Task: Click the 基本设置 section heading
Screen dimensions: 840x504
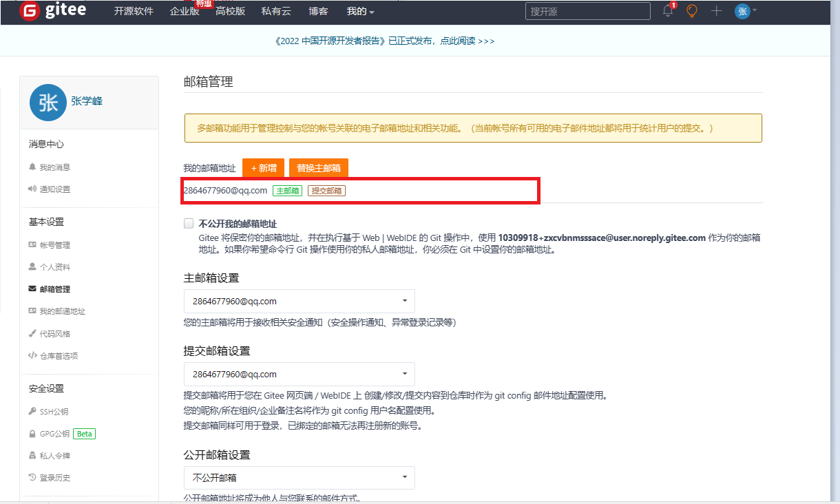Action: click(46, 222)
